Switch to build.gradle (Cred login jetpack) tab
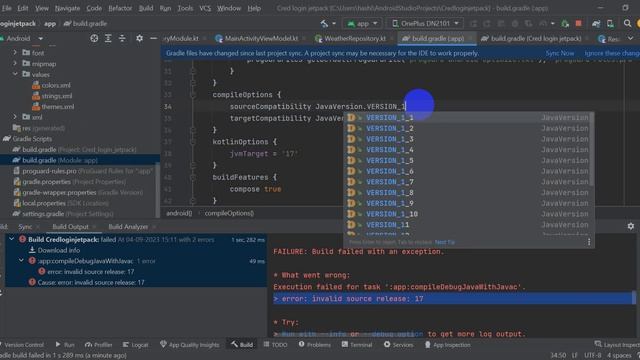Screen dimensions: 640x360 535,38
